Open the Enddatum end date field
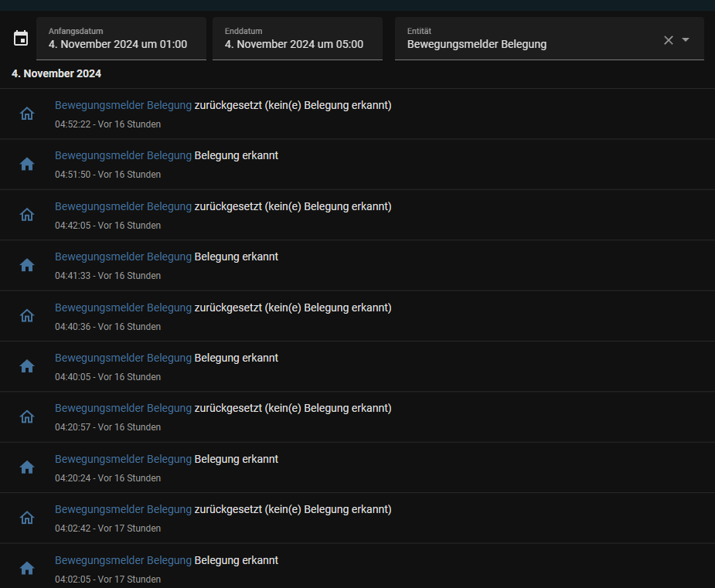 point(297,39)
